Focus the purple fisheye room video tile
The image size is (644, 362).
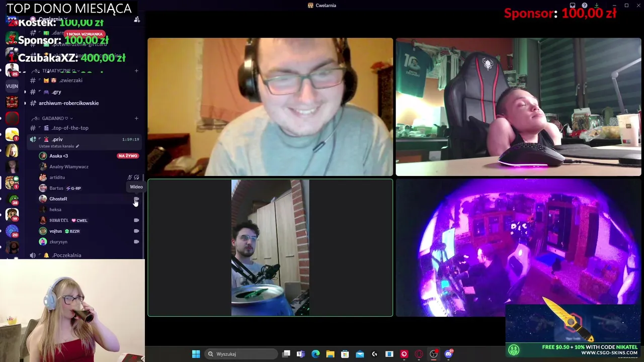tap(519, 248)
